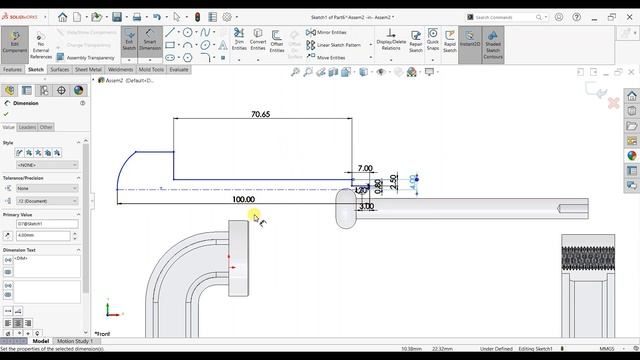The image size is (640, 360).
Task: Select the Ellipse sketch tool
Action: coord(205,45)
